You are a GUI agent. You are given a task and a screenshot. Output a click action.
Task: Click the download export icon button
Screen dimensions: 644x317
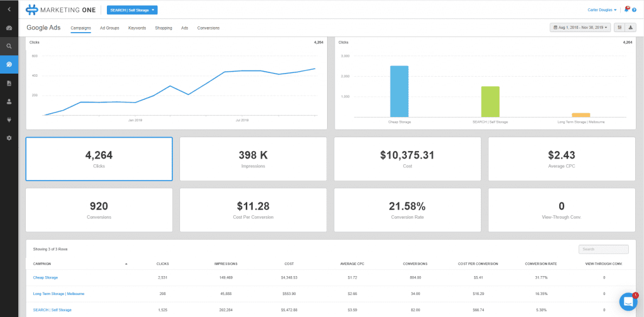point(630,28)
